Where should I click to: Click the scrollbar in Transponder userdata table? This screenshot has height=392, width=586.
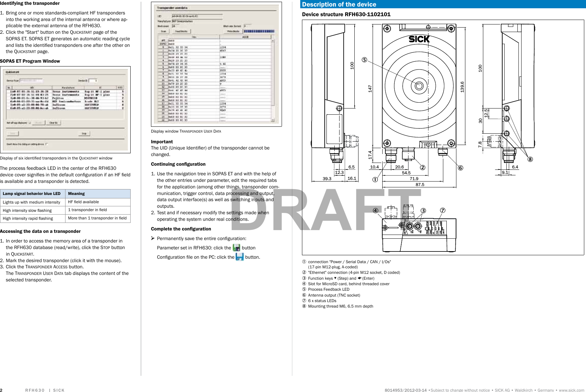(x=273, y=80)
